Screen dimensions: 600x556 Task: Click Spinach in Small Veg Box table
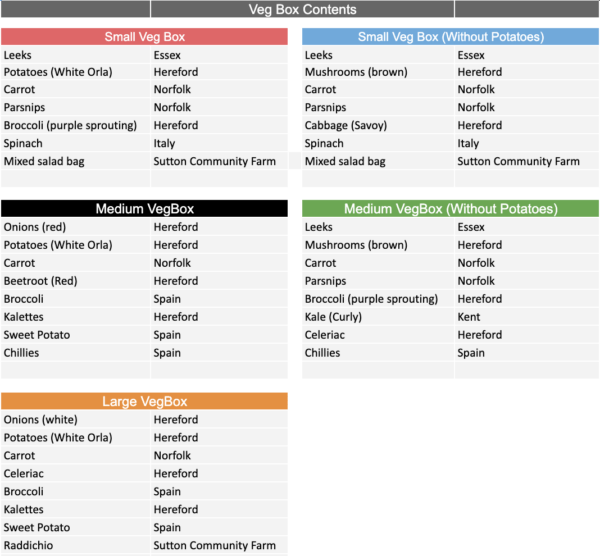tap(24, 144)
